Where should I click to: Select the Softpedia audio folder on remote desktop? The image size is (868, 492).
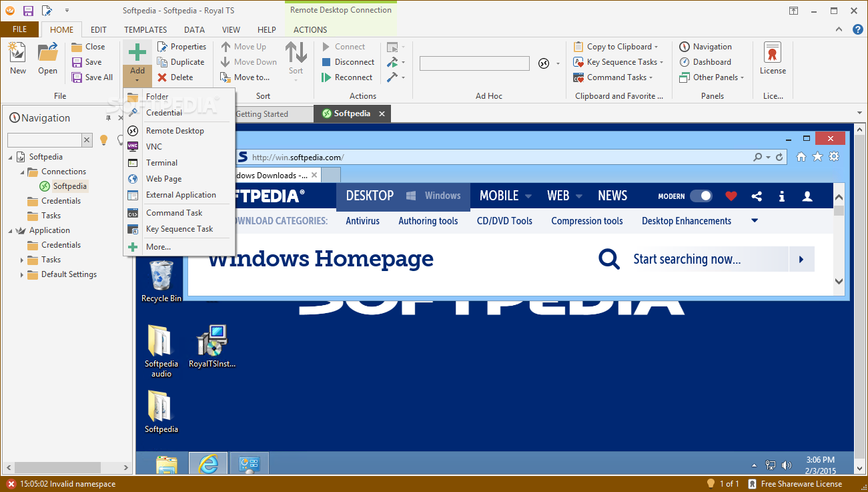(x=161, y=351)
